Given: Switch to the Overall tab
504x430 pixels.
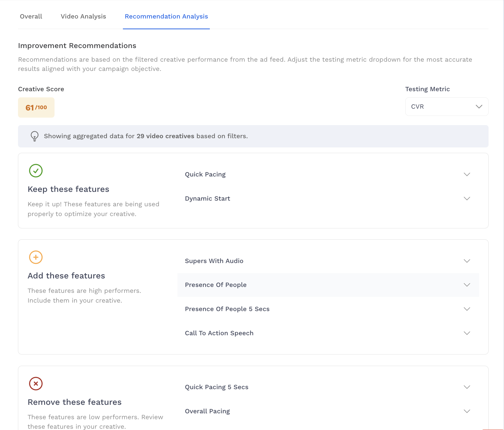Looking at the screenshot, I should tap(31, 16).
